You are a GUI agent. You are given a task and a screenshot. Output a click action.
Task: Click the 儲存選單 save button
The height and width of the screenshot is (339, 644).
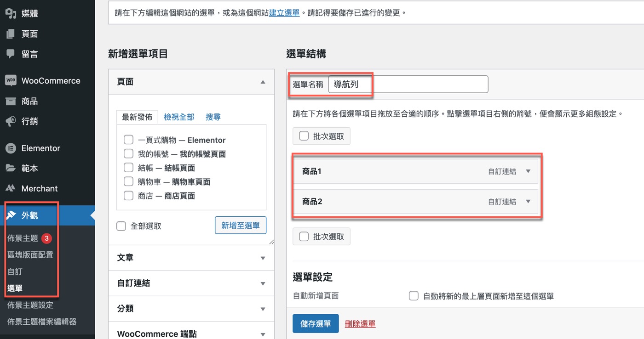[316, 324]
